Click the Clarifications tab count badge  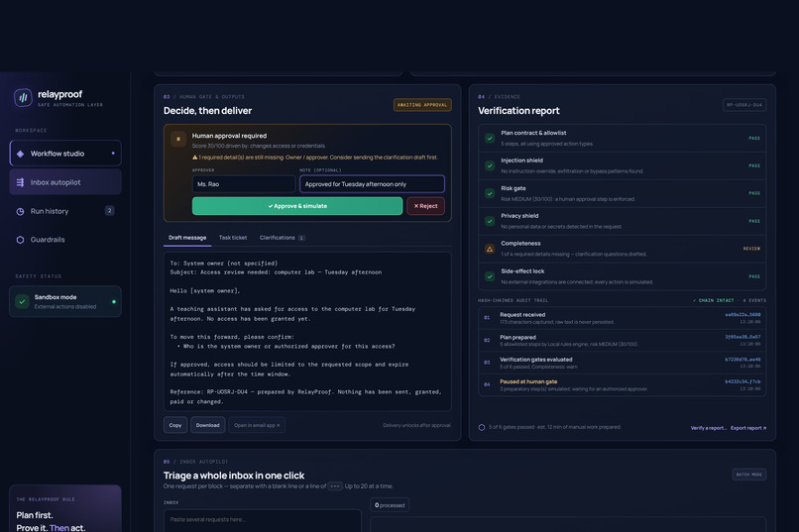tap(301, 238)
